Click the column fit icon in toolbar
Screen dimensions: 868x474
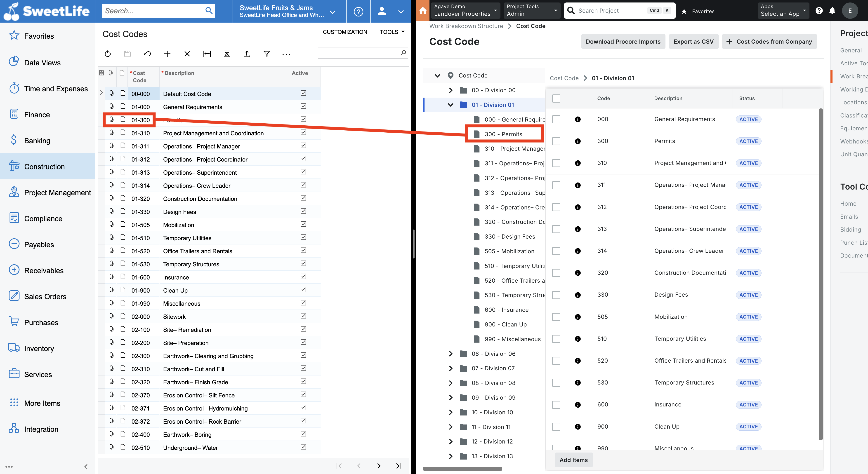click(x=208, y=54)
